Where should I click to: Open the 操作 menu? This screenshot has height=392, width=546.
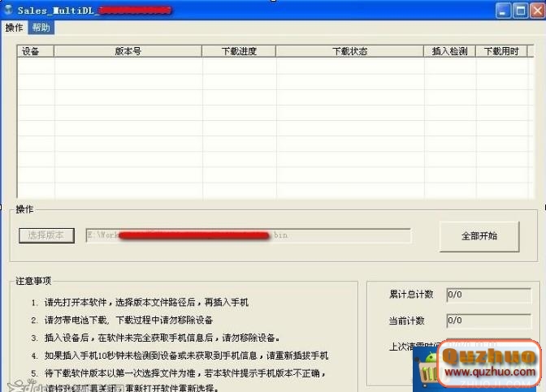14,28
